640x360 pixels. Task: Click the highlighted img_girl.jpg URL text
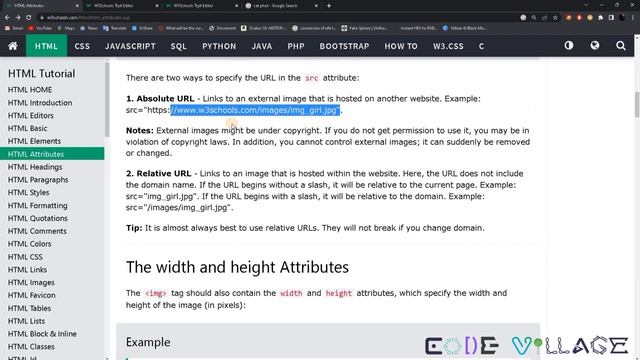(x=255, y=110)
